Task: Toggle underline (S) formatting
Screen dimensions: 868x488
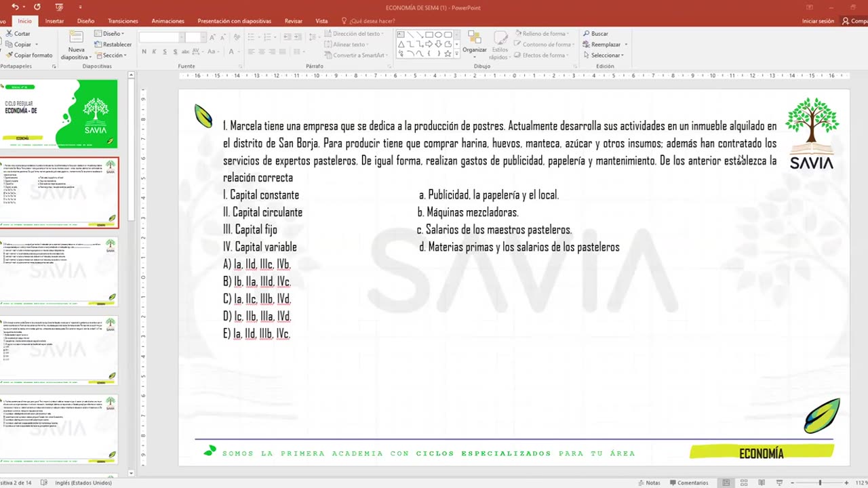Action: coord(165,52)
